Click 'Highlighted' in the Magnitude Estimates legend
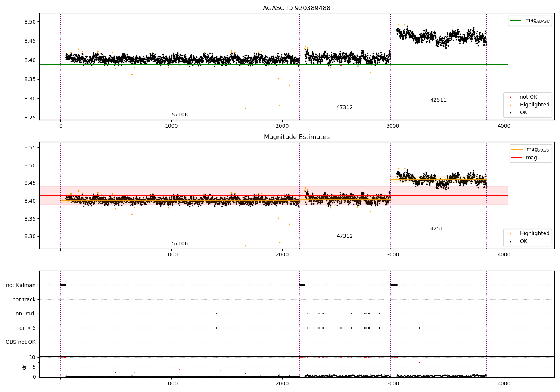The height and width of the screenshot is (392, 560). (x=529, y=234)
